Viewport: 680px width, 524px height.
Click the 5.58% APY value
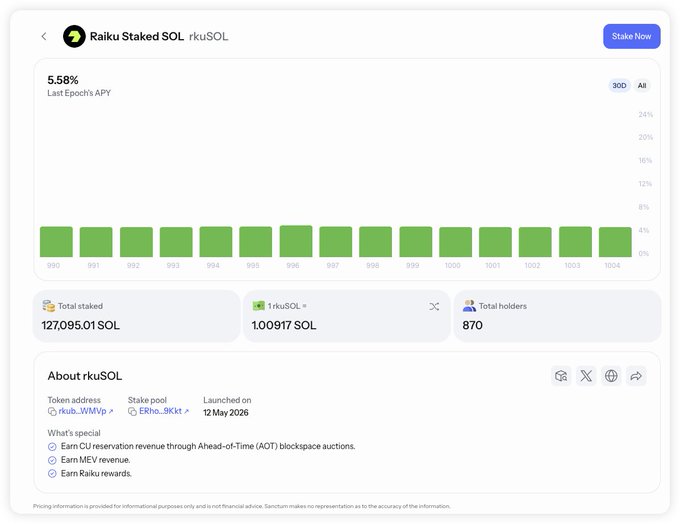point(63,80)
